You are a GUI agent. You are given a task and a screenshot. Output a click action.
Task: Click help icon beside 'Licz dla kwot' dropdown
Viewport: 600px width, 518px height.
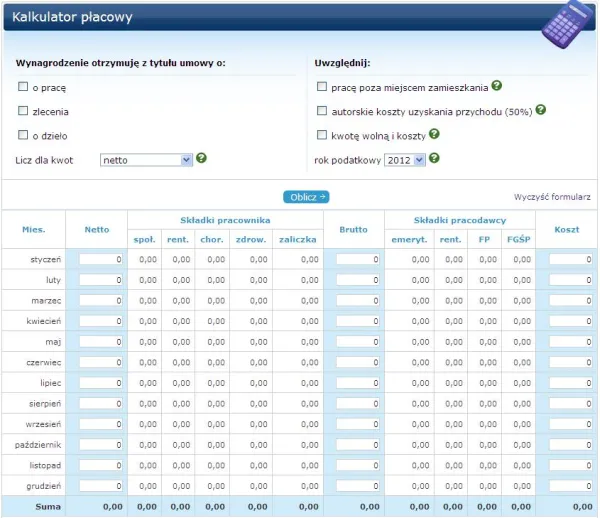coord(202,158)
